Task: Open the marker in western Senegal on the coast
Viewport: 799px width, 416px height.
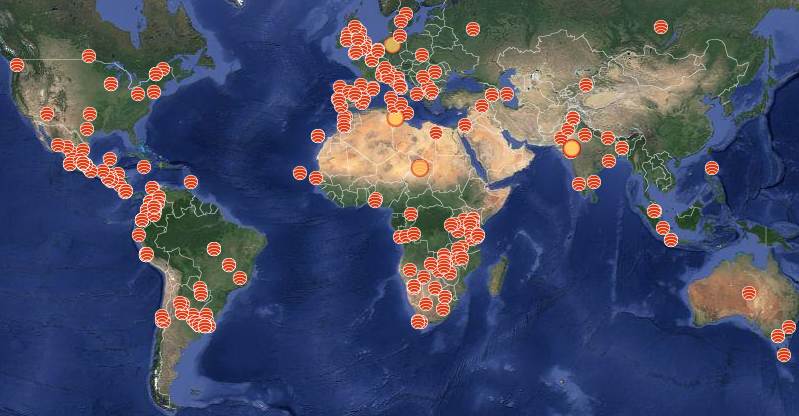Action: [x=316, y=178]
